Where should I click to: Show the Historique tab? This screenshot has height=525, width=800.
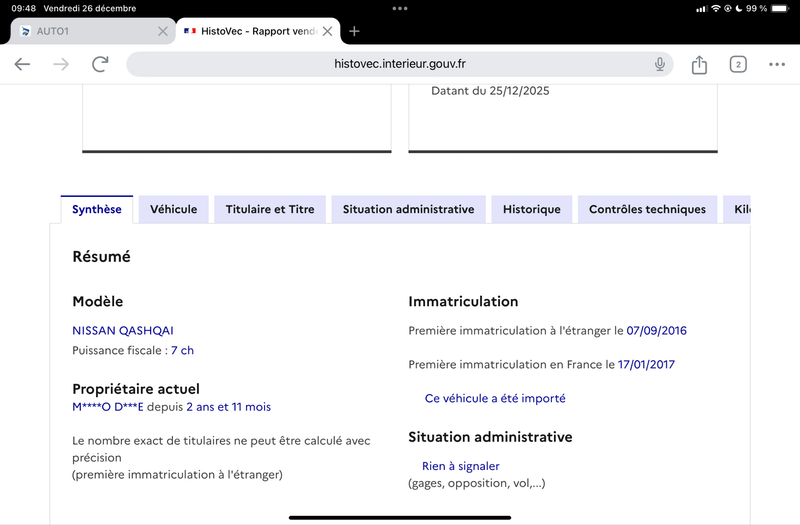tap(531, 209)
